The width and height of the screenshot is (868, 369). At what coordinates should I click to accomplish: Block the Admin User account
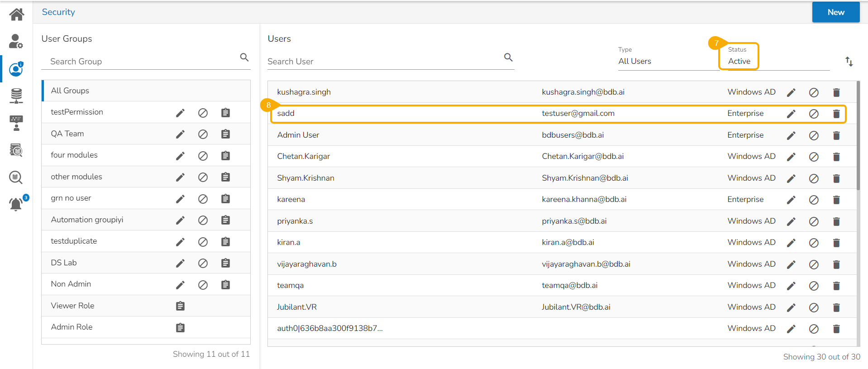(813, 136)
